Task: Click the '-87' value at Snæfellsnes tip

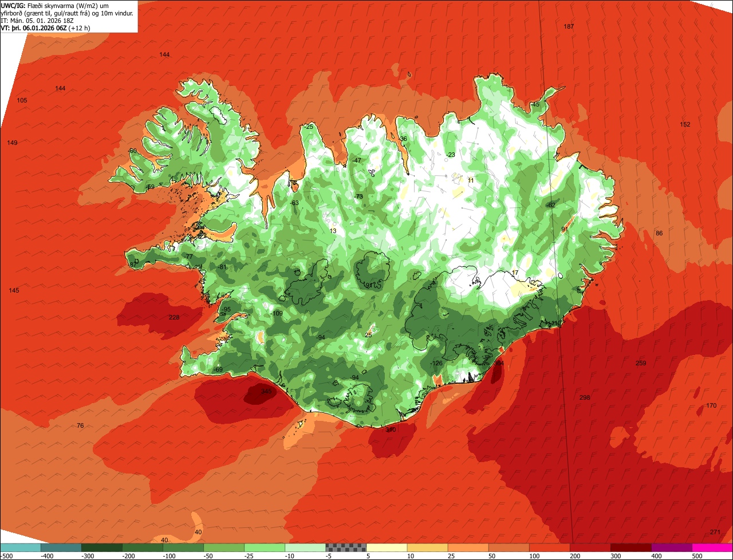Action: (x=133, y=265)
